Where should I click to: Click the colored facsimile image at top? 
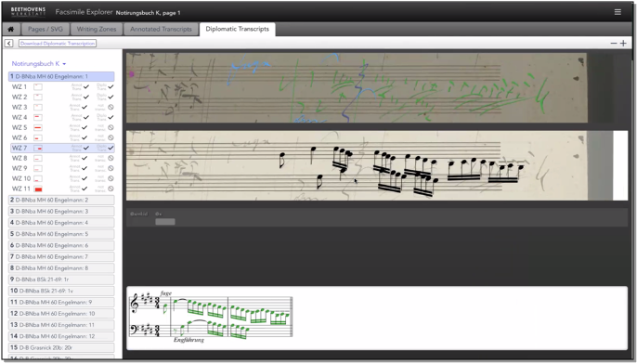click(357, 87)
